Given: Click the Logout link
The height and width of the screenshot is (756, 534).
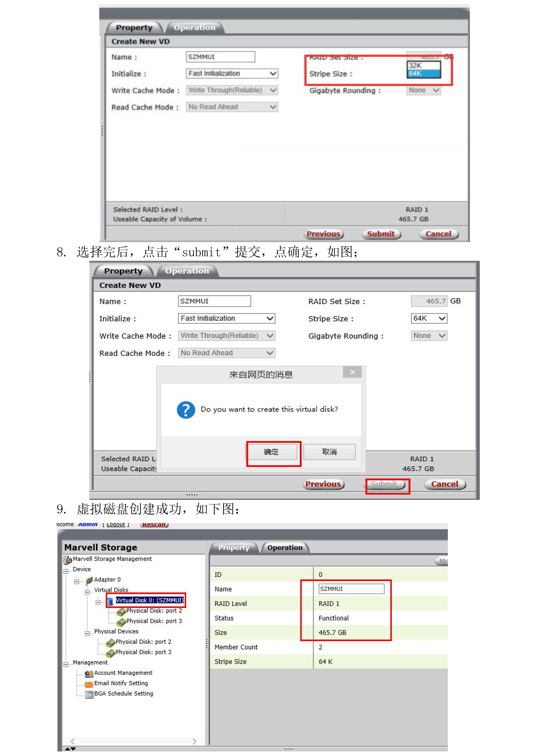Looking at the screenshot, I should (x=116, y=524).
